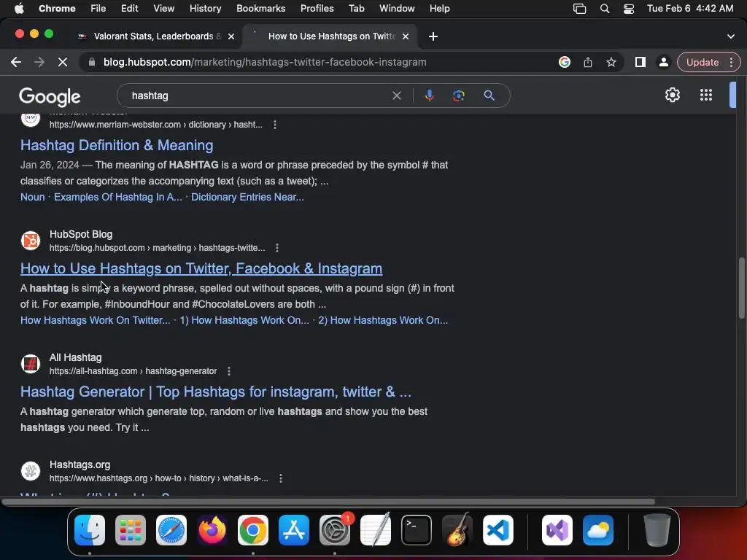
Task: Click Examples Of Hashtag In A... sitelink
Action: (x=117, y=197)
